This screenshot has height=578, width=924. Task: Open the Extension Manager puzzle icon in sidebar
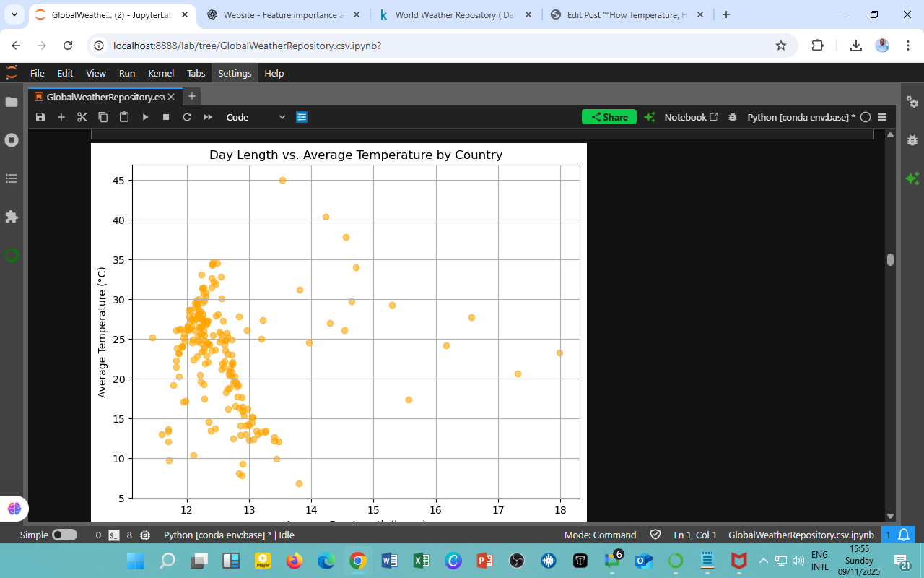(12, 217)
